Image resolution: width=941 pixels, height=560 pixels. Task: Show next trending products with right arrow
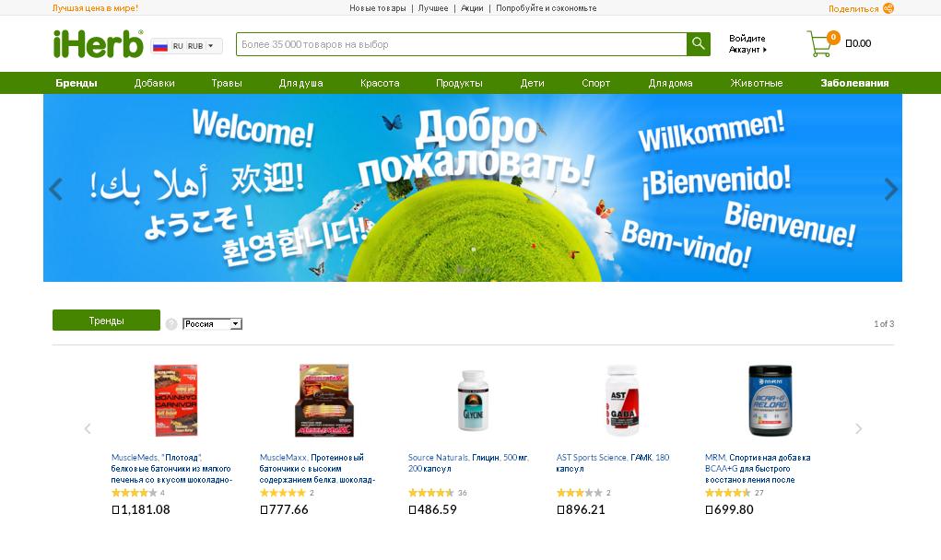pyautogui.click(x=858, y=428)
